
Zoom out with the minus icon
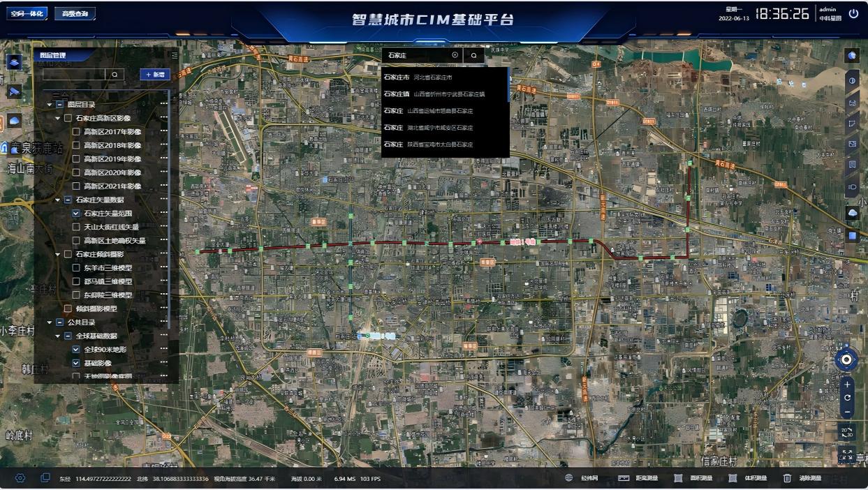pos(847,412)
